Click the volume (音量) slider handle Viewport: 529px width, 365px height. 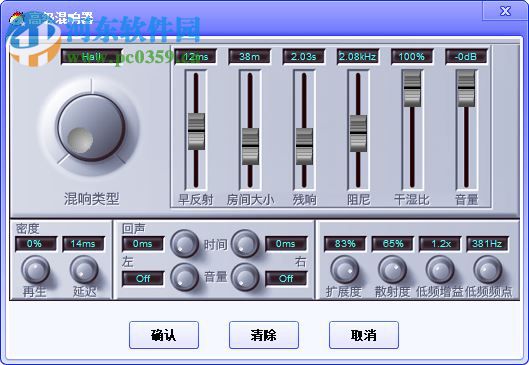click(x=466, y=88)
